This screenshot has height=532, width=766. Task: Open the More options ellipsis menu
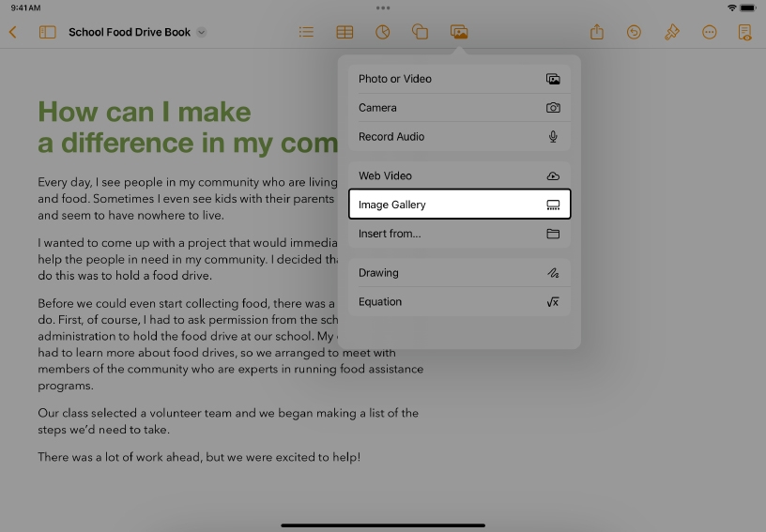click(709, 32)
